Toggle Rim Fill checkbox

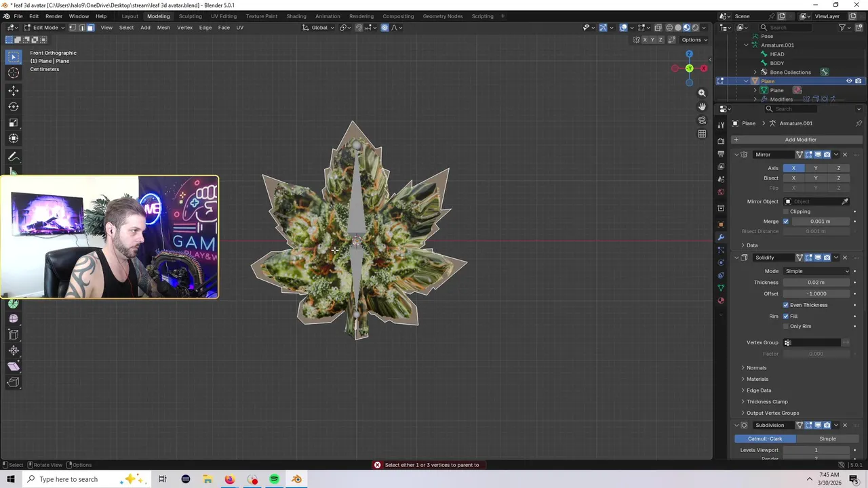786,317
